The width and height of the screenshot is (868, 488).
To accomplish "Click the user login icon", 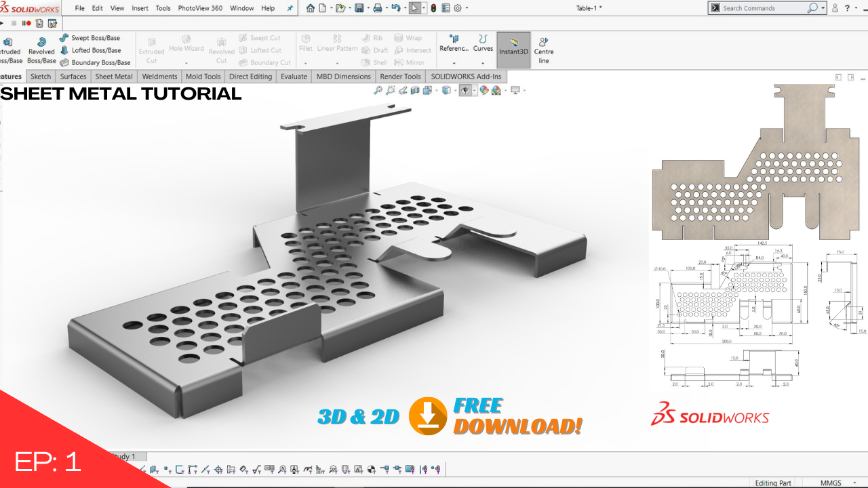I will click(x=835, y=8).
